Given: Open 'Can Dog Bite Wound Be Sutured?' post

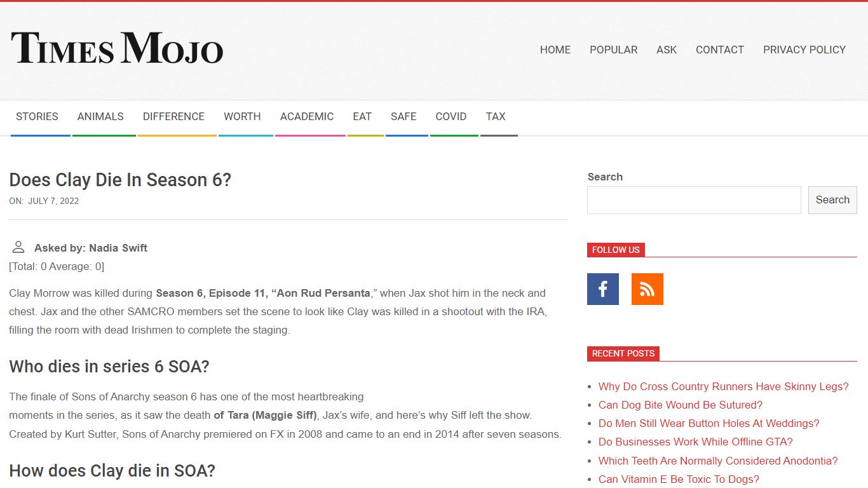Looking at the screenshot, I should tap(681, 405).
